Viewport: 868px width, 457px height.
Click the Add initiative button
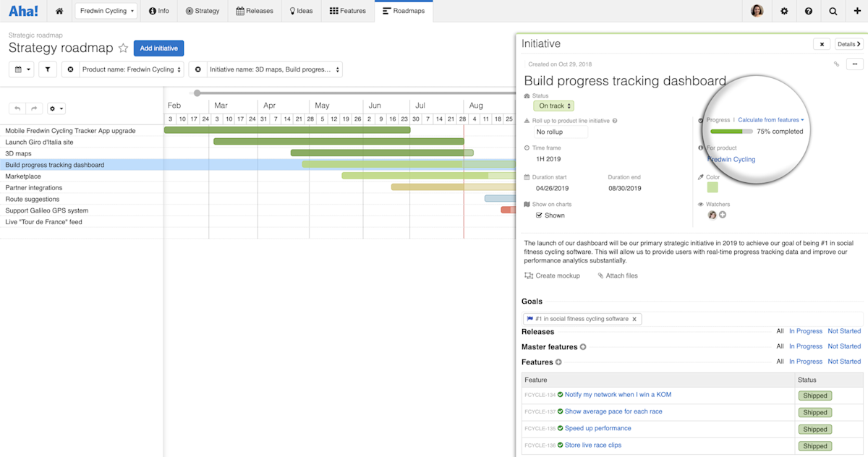[x=158, y=48]
